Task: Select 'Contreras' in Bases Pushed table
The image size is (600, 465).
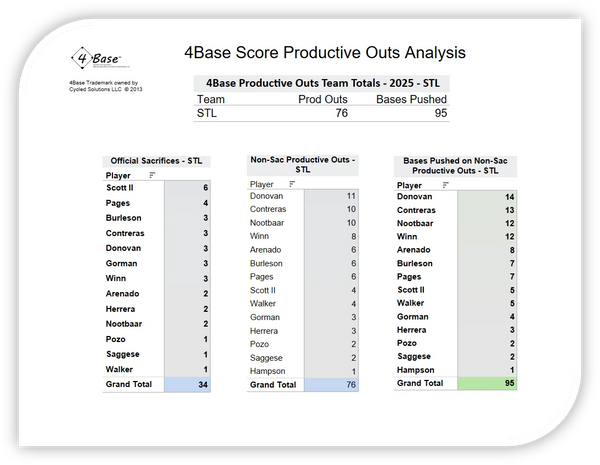Action: [416, 210]
